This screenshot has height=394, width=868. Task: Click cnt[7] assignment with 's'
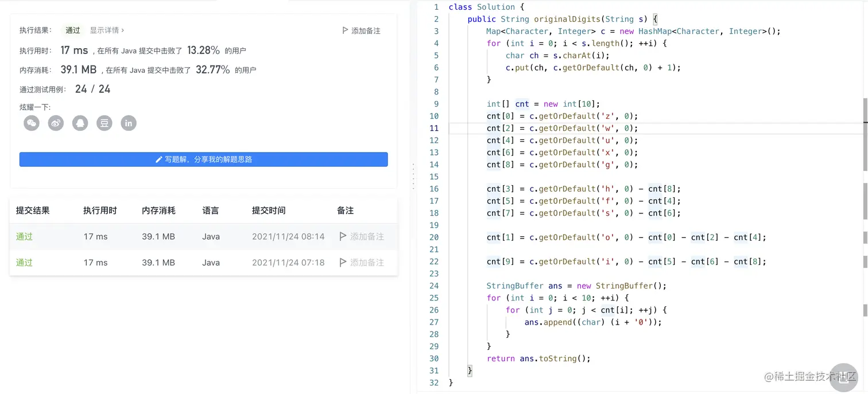(x=583, y=213)
